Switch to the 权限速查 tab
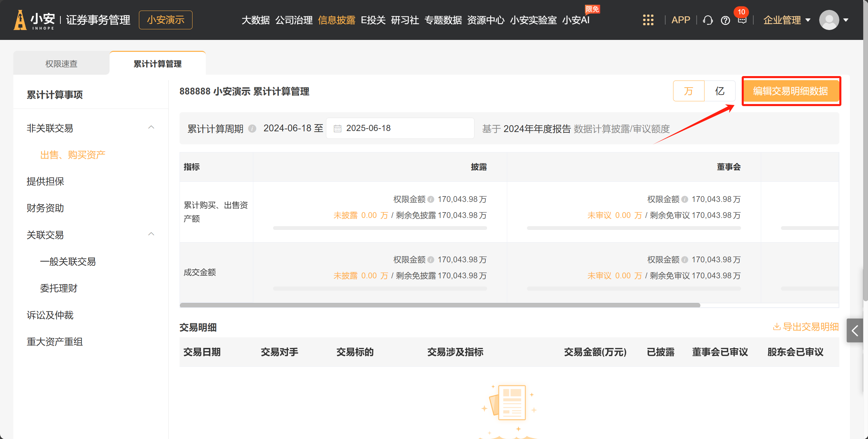The width and height of the screenshot is (868, 439). pos(61,64)
